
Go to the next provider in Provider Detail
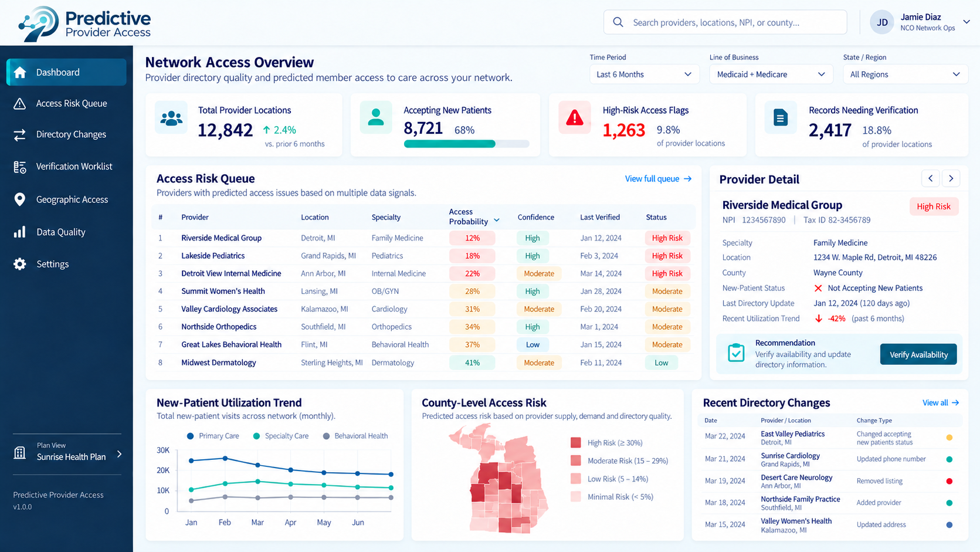coord(951,178)
